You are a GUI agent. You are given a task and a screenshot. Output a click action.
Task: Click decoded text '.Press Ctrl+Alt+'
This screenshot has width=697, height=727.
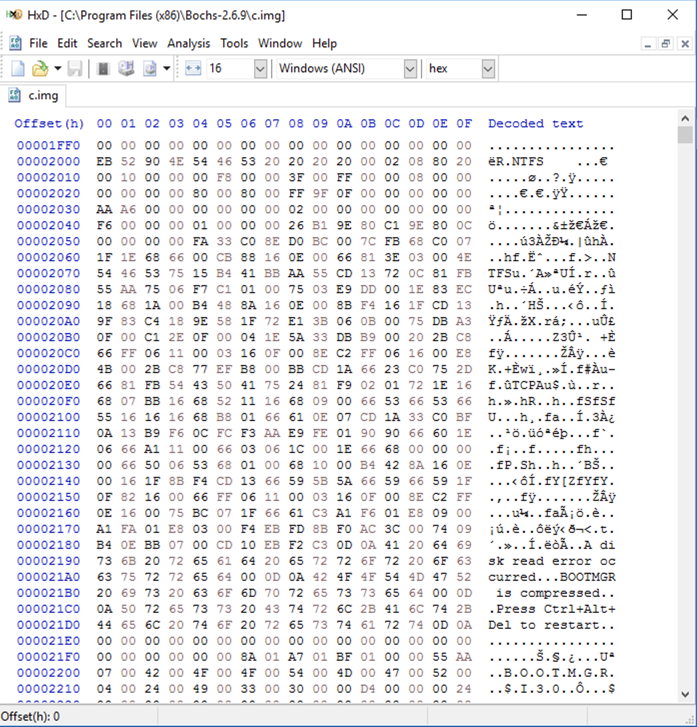(551, 609)
